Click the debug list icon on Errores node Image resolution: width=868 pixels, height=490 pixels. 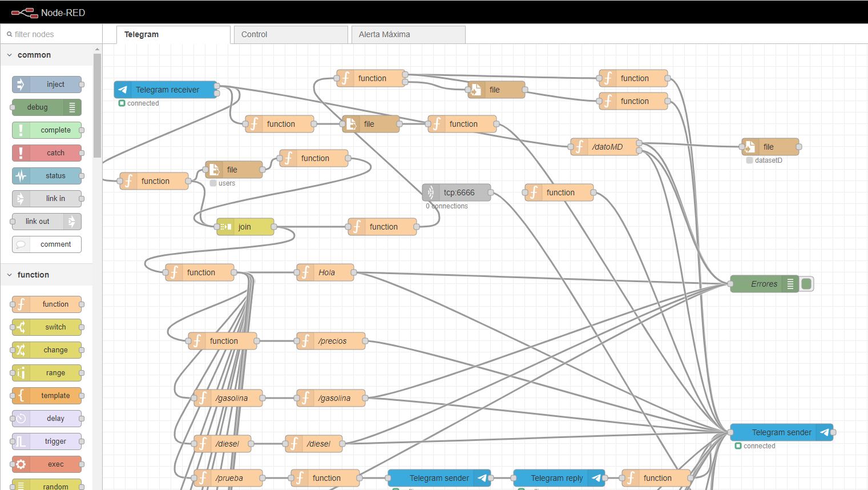790,284
